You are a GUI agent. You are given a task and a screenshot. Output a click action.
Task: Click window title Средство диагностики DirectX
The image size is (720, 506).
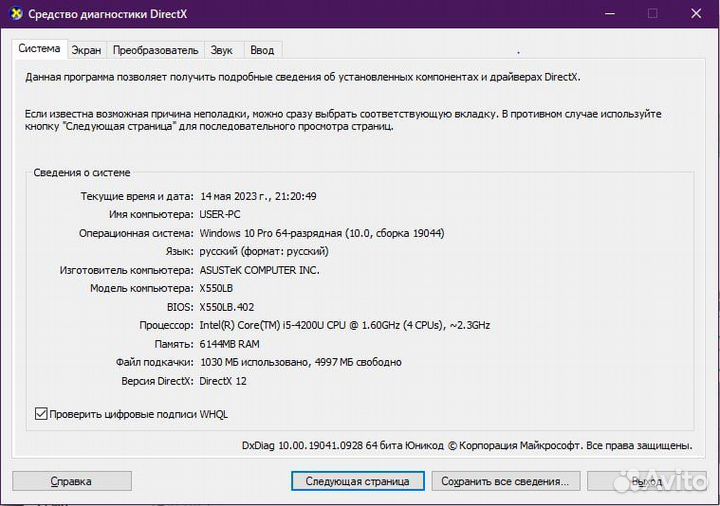click(x=107, y=14)
